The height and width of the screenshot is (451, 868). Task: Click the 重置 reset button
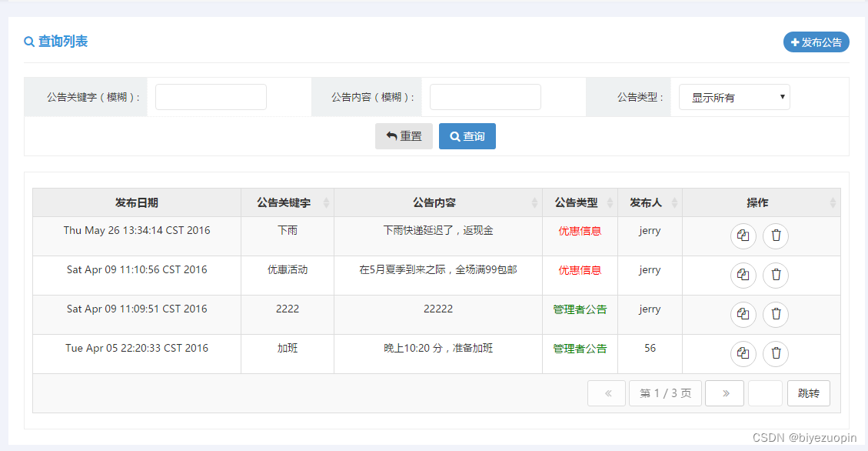click(x=404, y=136)
